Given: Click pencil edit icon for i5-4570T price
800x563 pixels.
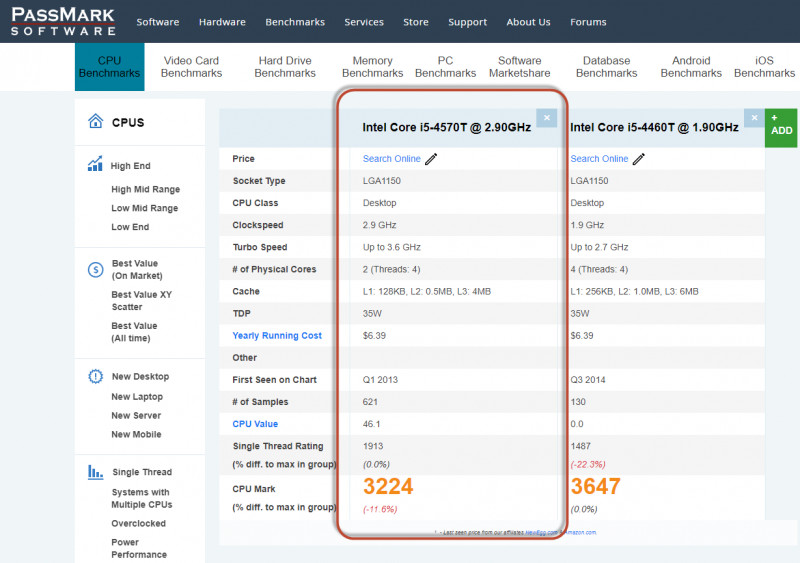Looking at the screenshot, I should [431, 159].
